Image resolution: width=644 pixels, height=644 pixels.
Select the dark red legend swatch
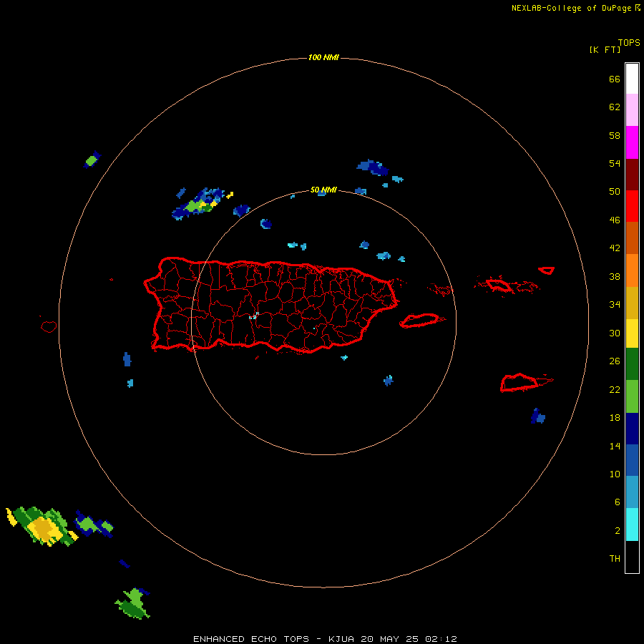(x=632, y=175)
